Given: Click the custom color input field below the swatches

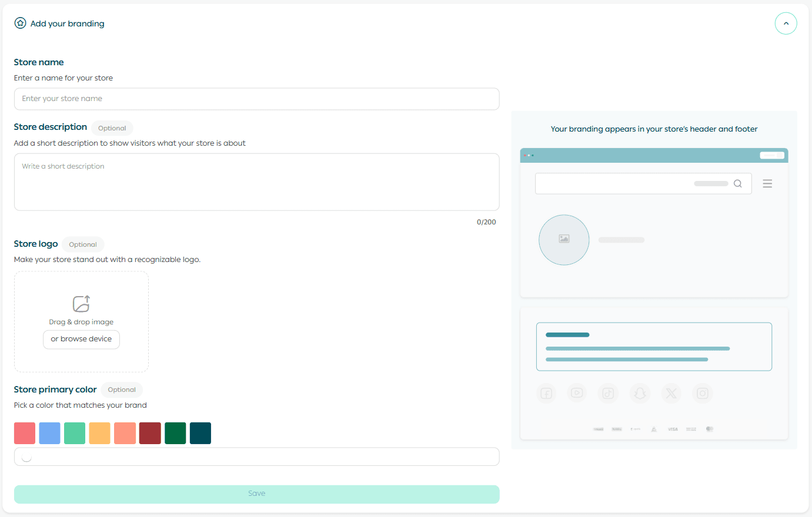Looking at the screenshot, I should tap(256, 456).
